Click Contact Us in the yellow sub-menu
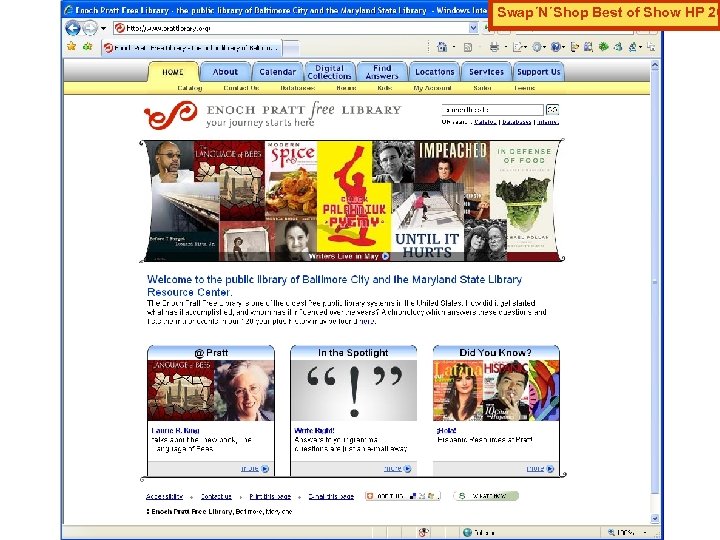 tap(241, 88)
